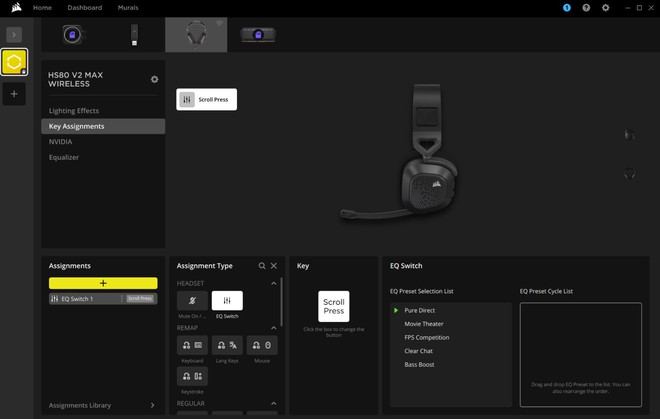The width and height of the screenshot is (660, 419).
Task: Open Key Assignments section
Action: click(x=103, y=126)
